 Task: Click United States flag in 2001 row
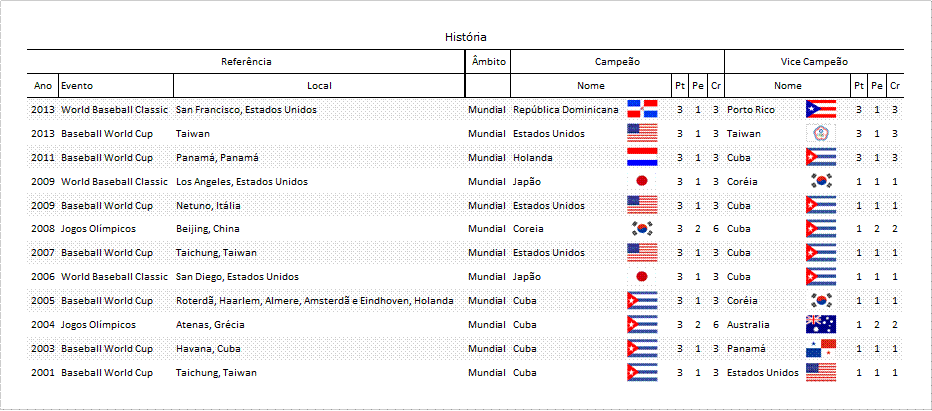[821, 372]
